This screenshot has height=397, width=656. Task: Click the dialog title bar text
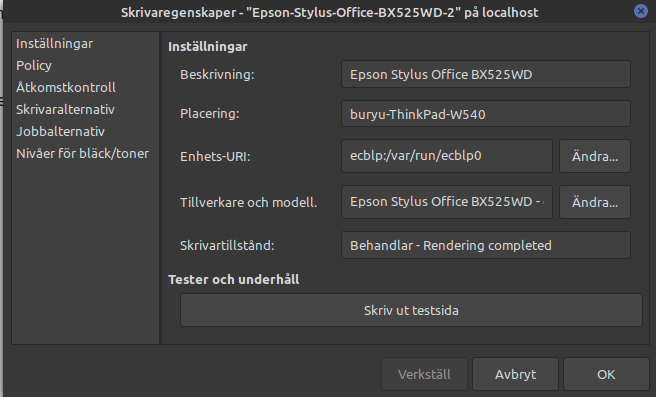coord(330,13)
